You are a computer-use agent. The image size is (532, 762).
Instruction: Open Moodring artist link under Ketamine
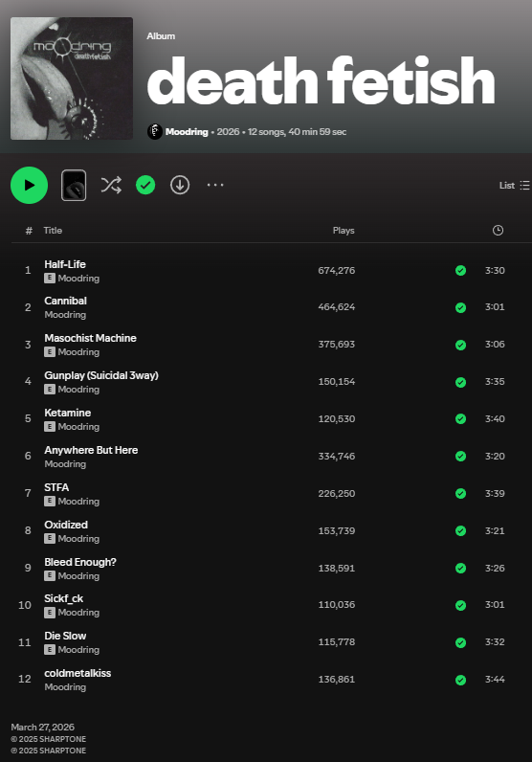tap(78, 427)
